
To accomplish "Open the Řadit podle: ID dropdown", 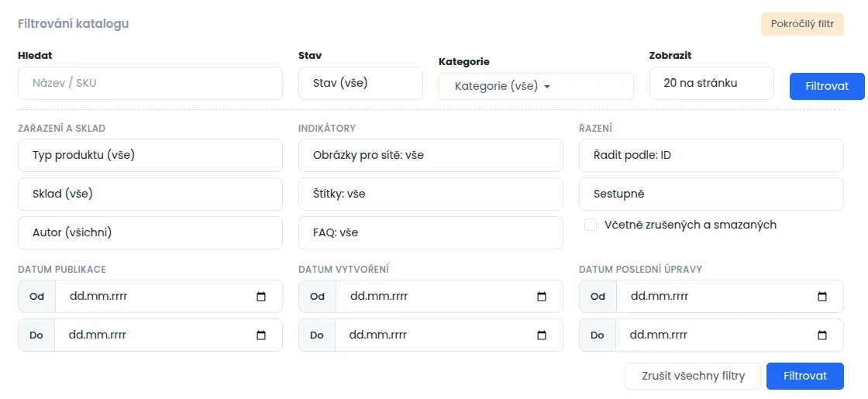I will coord(711,156).
